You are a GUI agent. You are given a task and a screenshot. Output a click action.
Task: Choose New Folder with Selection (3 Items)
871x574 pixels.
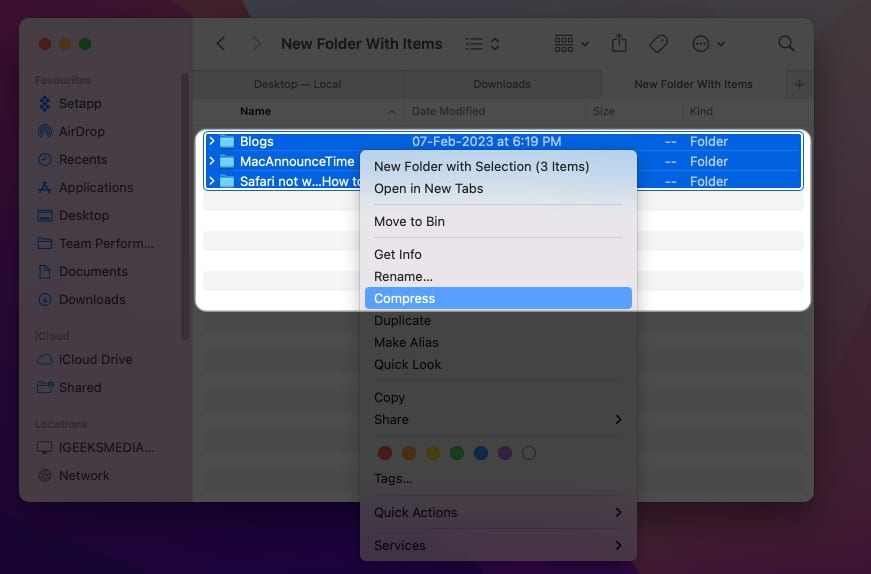pos(498,166)
